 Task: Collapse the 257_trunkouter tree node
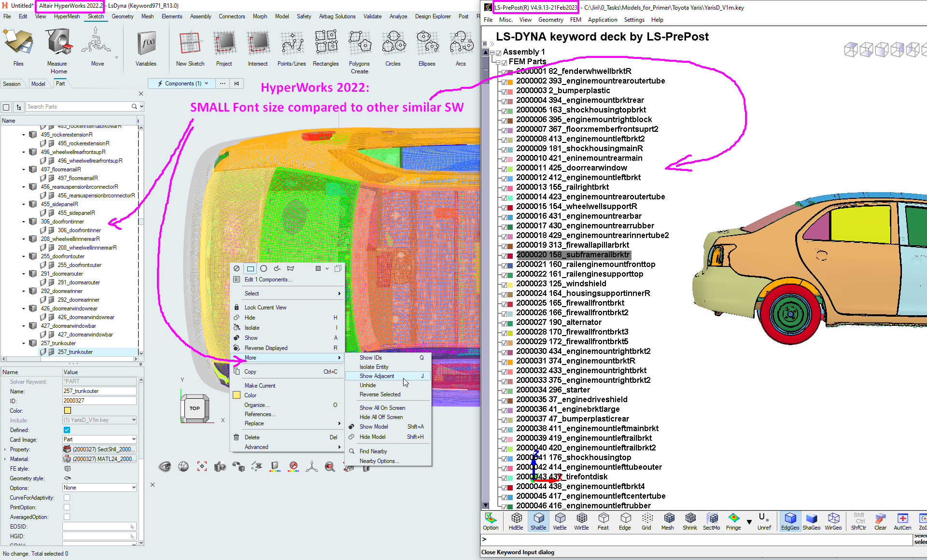[x=24, y=343]
